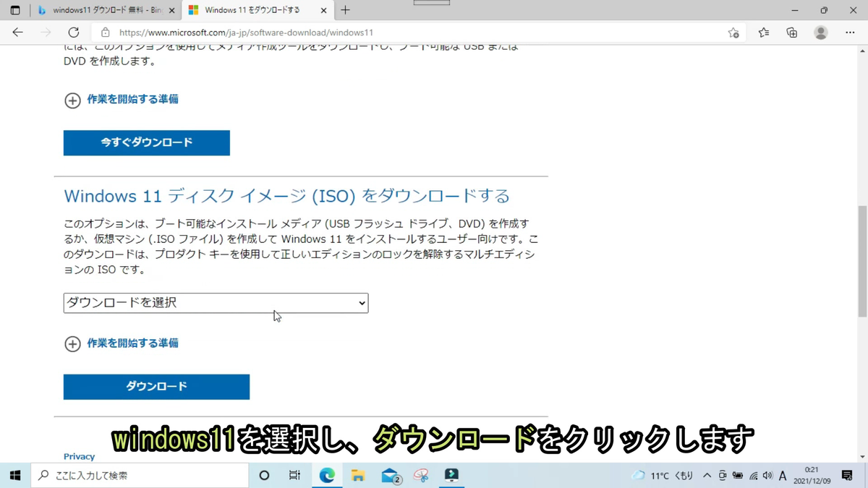Click the 今すぐダウンロード button
Screen dimensions: 868x488
pos(147,142)
